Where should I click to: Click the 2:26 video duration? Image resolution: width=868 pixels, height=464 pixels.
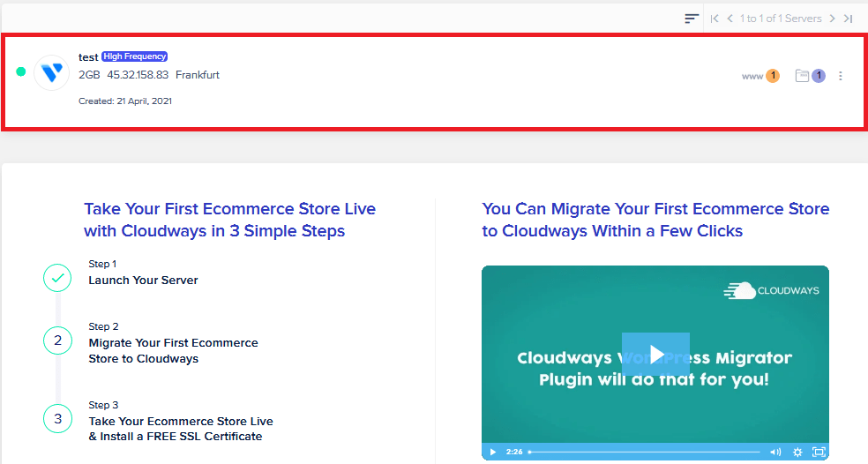[x=514, y=452]
